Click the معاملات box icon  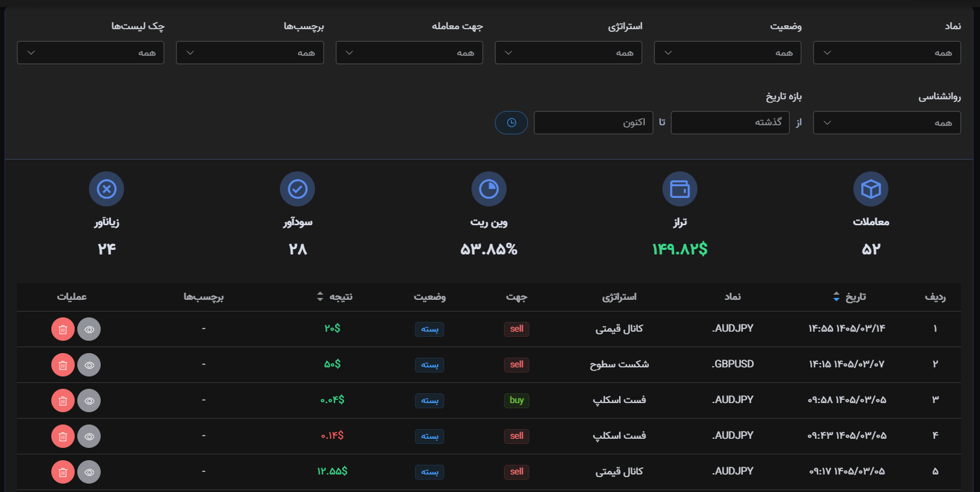coord(870,190)
